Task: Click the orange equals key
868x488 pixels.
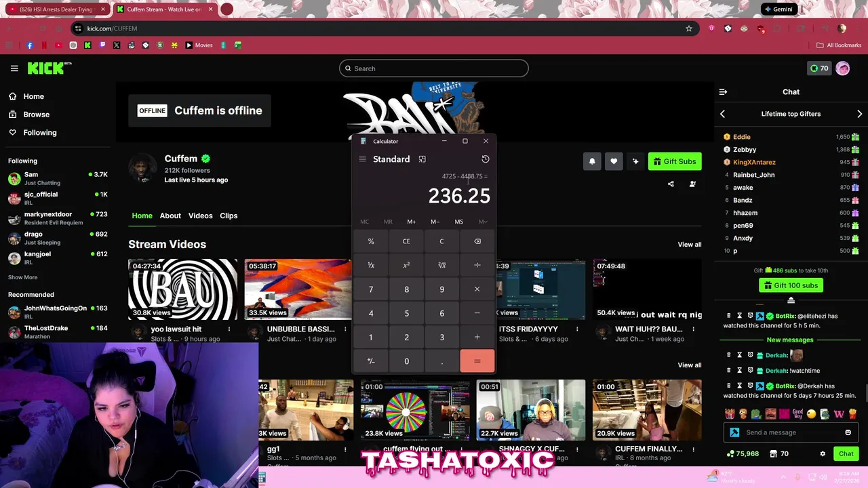Action: pos(477,361)
